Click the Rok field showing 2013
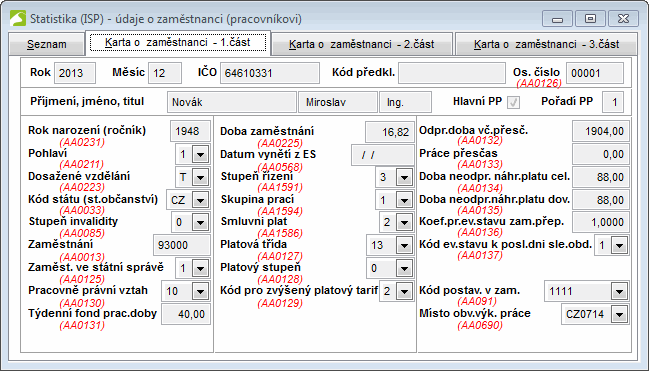The image size is (649, 371). (75, 73)
